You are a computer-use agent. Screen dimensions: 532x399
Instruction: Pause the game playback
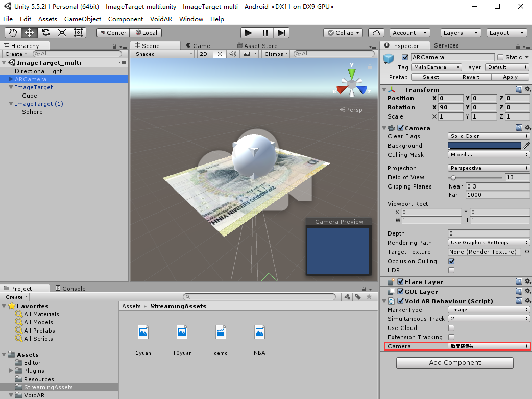(264, 33)
